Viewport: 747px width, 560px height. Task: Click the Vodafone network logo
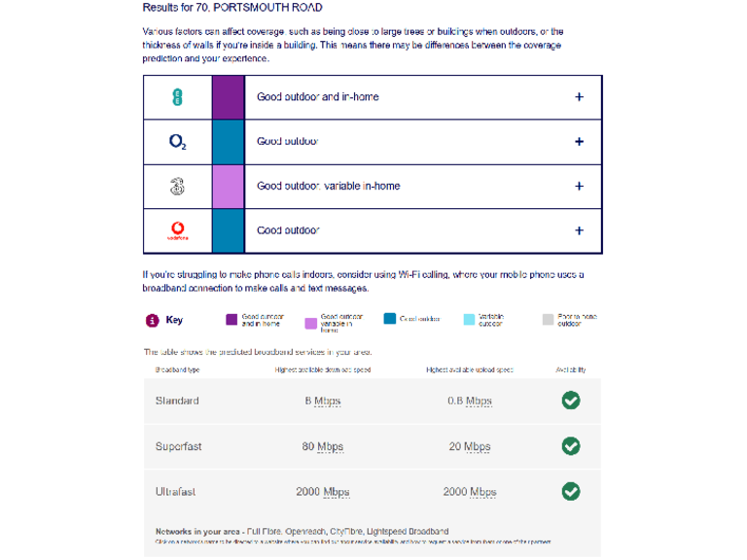point(177,231)
